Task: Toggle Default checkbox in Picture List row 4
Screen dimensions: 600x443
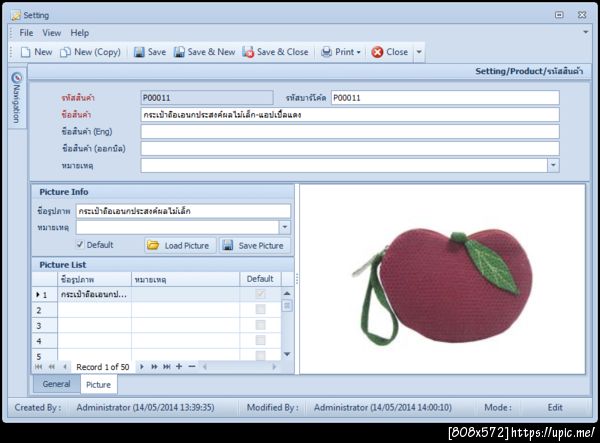Action: (x=260, y=340)
